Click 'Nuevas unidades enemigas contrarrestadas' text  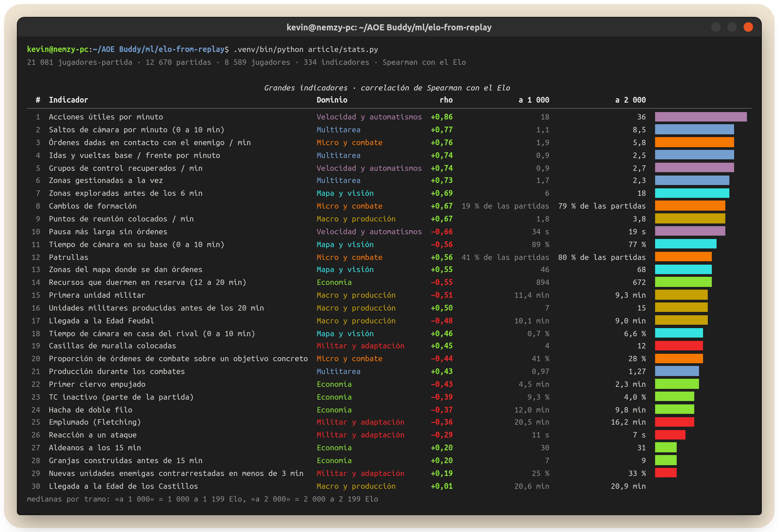(137, 473)
